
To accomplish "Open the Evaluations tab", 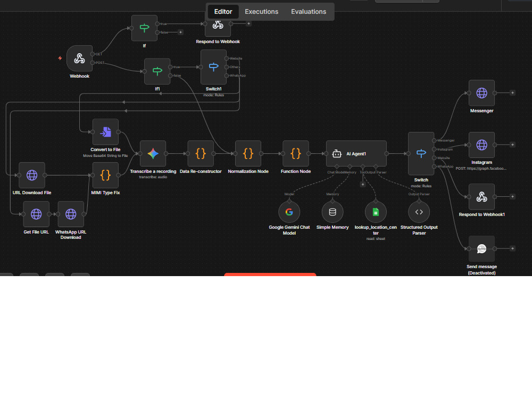I will coord(309,12).
